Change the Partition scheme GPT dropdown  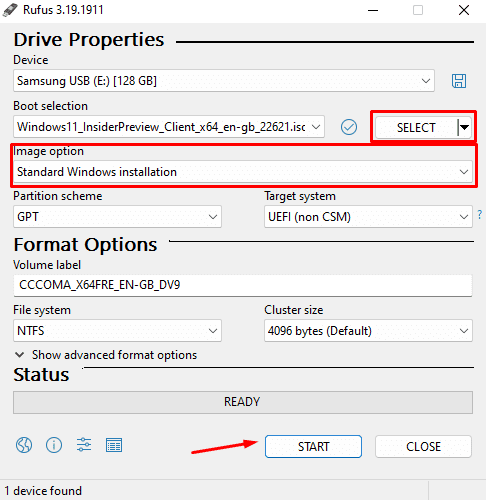117,217
